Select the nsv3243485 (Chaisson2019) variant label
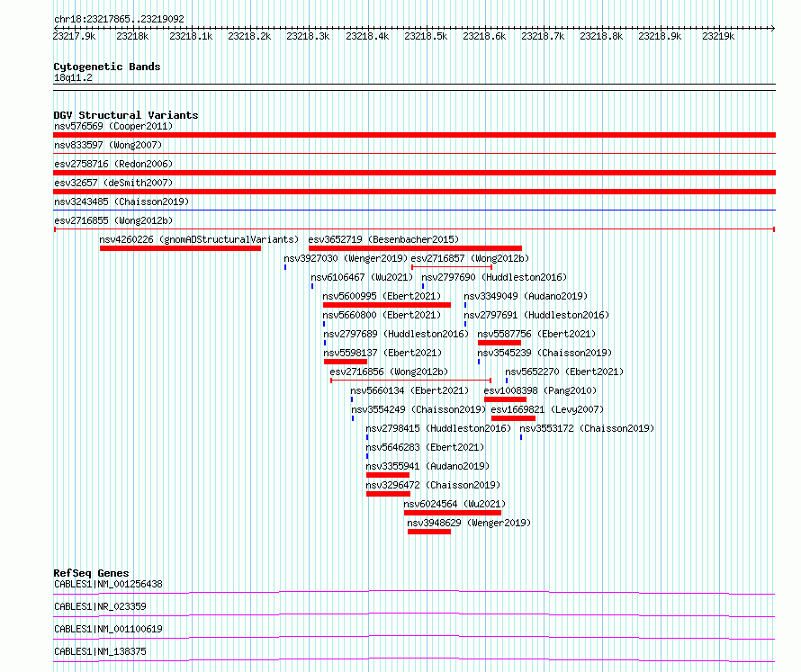Viewport: 801px width, 672px height. coord(121,202)
